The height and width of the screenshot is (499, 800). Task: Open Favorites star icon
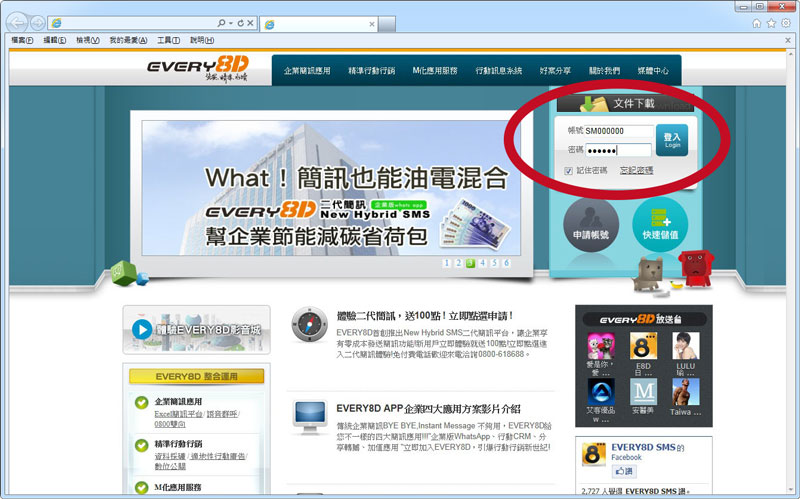coord(771,23)
